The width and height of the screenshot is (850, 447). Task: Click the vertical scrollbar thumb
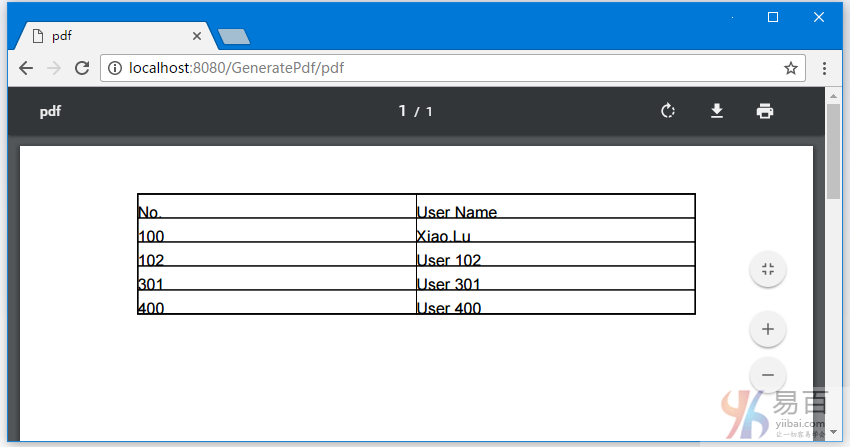click(833, 150)
